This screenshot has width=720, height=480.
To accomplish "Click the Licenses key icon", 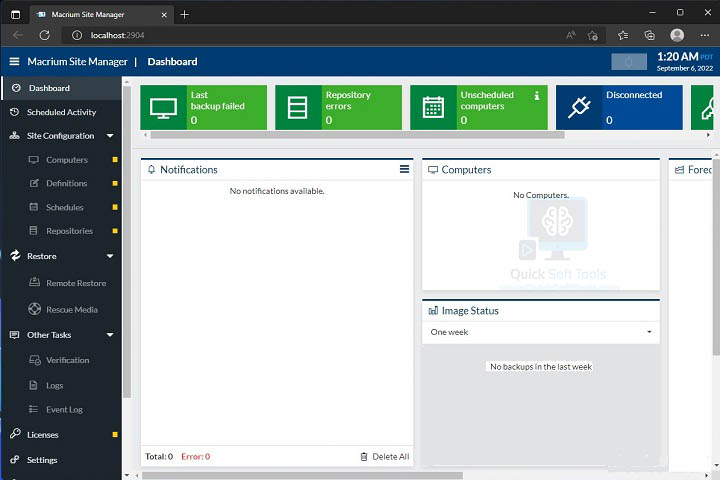I will coord(15,434).
